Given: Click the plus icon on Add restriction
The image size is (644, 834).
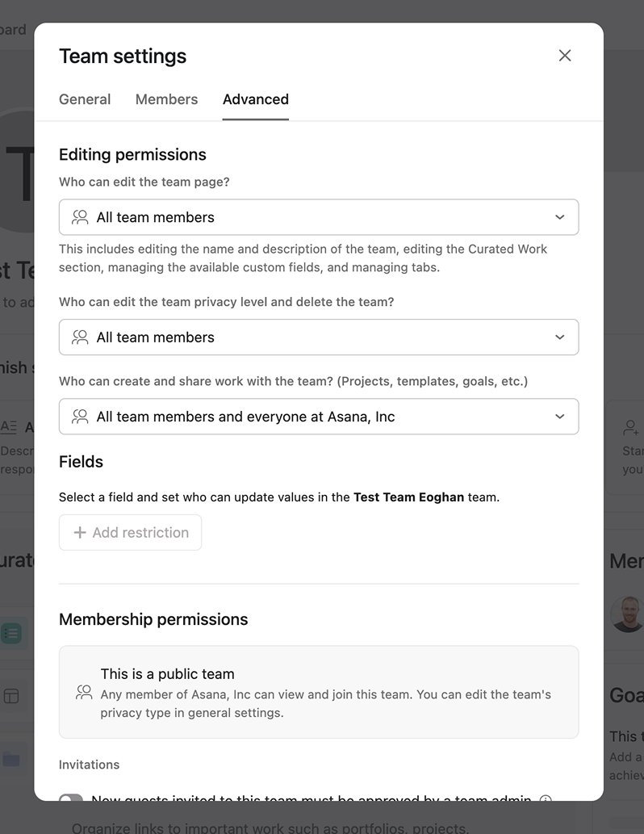Looking at the screenshot, I should coord(80,532).
